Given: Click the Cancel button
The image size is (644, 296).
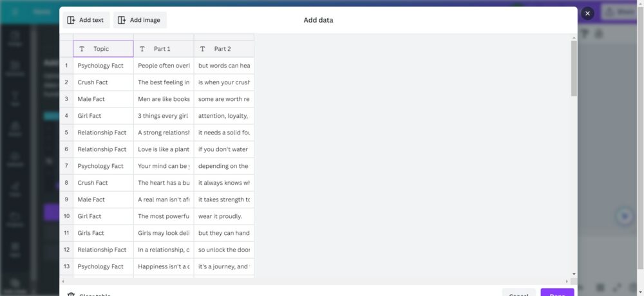Looking at the screenshot, I should [x=518, y=292].
